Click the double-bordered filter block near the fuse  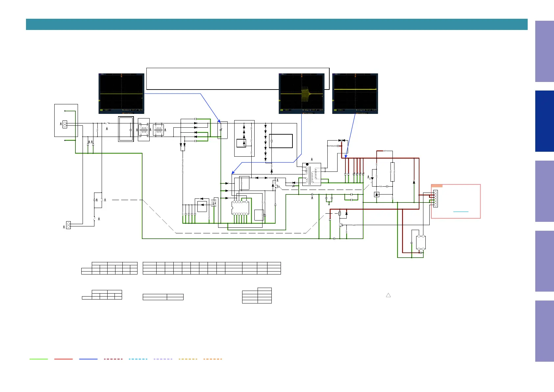point(126,129)
